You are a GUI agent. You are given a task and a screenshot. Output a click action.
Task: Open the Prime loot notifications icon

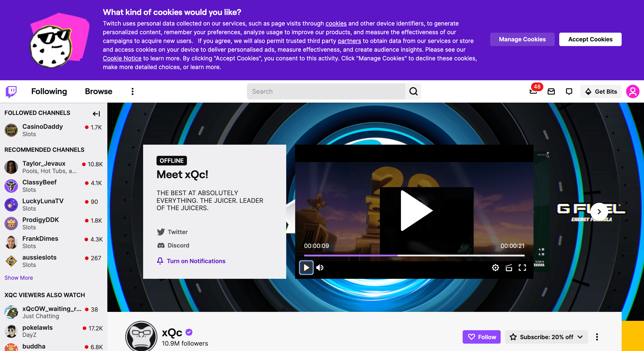pyautogui.click(x=533, y=91)
